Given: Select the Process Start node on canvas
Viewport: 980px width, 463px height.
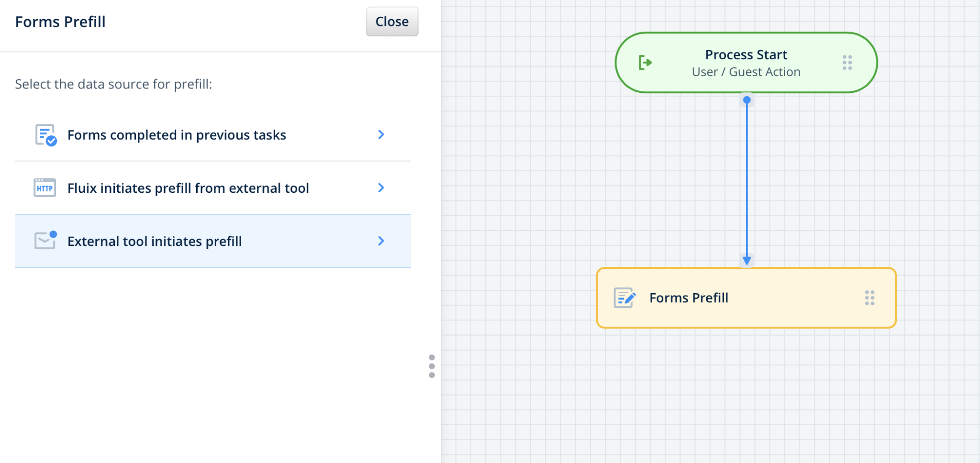Looking at the screenshot, I should (746, 62).
